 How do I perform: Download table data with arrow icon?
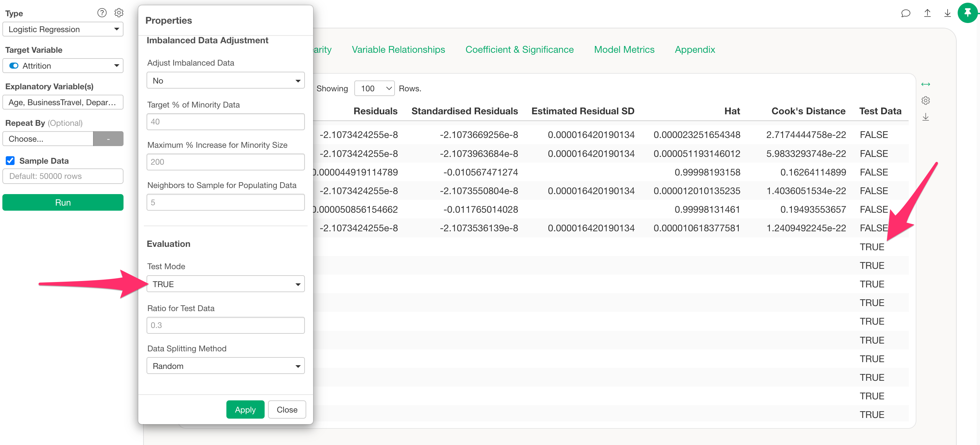(x=925, y=117)
